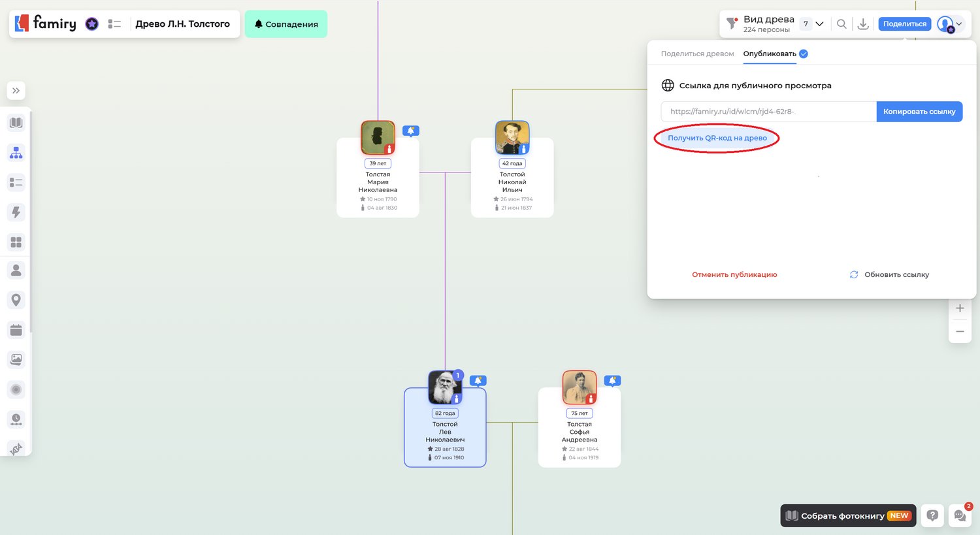
Task: Select the Опубликовать tab
Action: (770, 54)
